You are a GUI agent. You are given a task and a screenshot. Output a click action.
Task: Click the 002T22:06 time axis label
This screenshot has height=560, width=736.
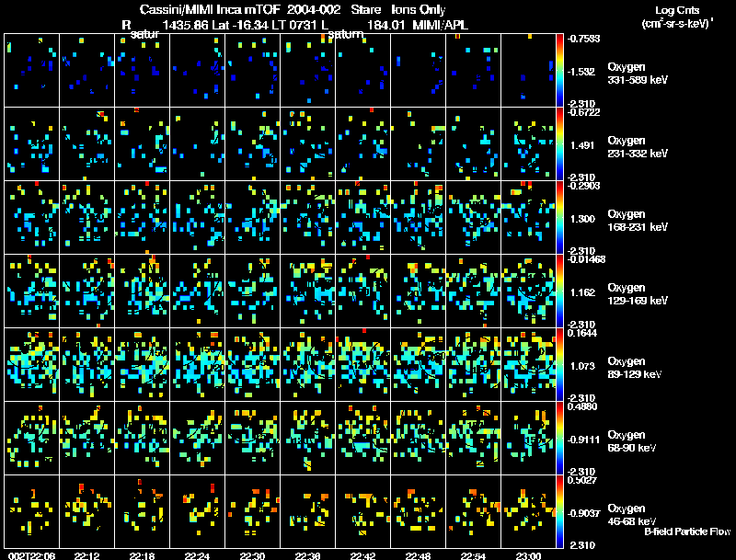point(31,555)
